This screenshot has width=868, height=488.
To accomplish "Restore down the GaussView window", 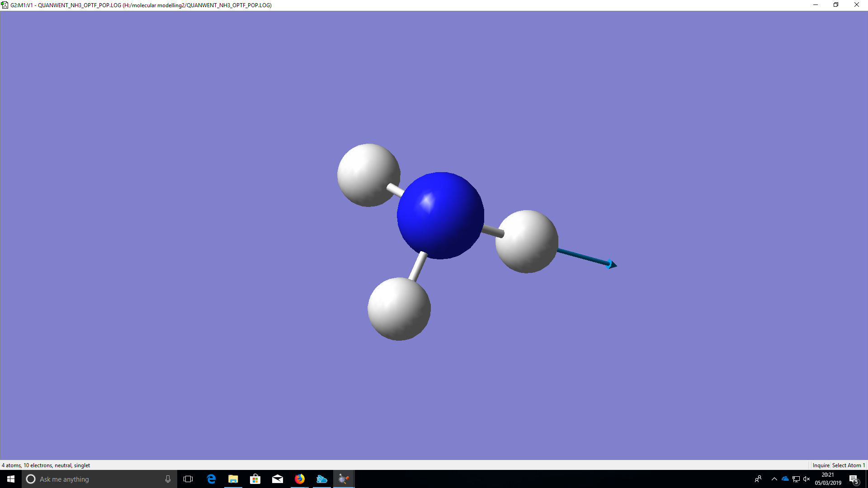I will coord(836,5).
